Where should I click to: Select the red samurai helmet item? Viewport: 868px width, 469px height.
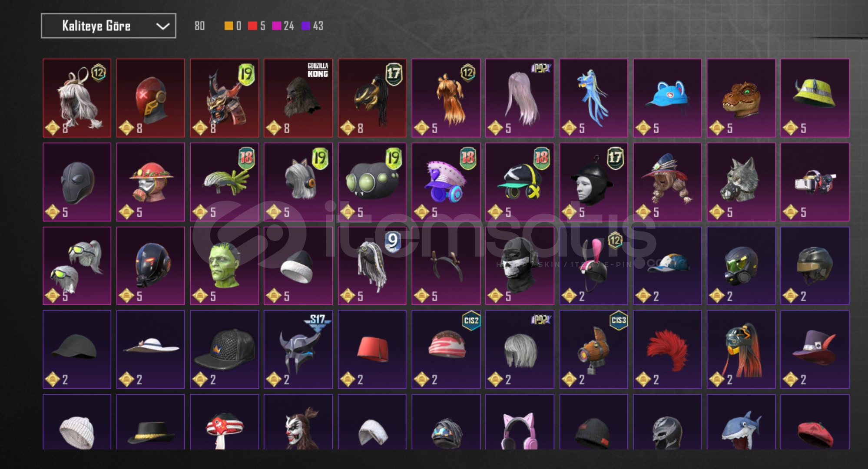pos(224,98)
